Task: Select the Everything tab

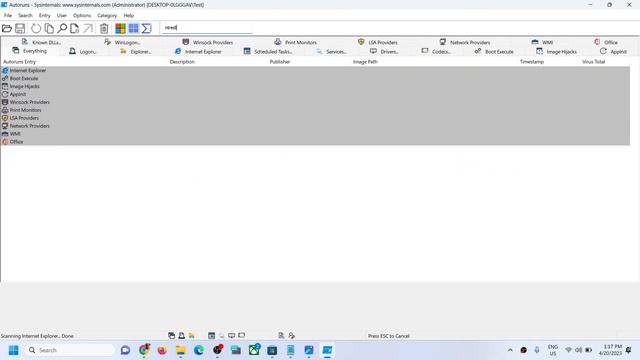Action: 29,51
